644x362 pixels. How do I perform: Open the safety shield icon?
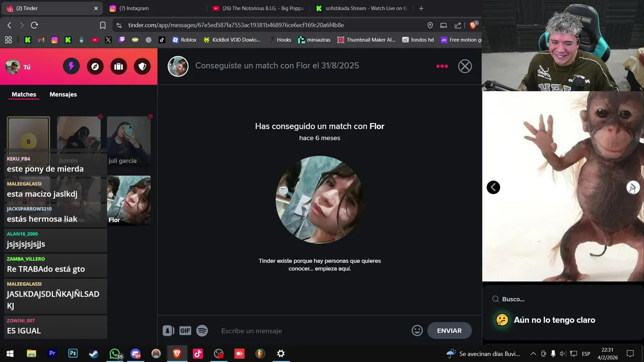pyautogui.click(x=142, y=66)
